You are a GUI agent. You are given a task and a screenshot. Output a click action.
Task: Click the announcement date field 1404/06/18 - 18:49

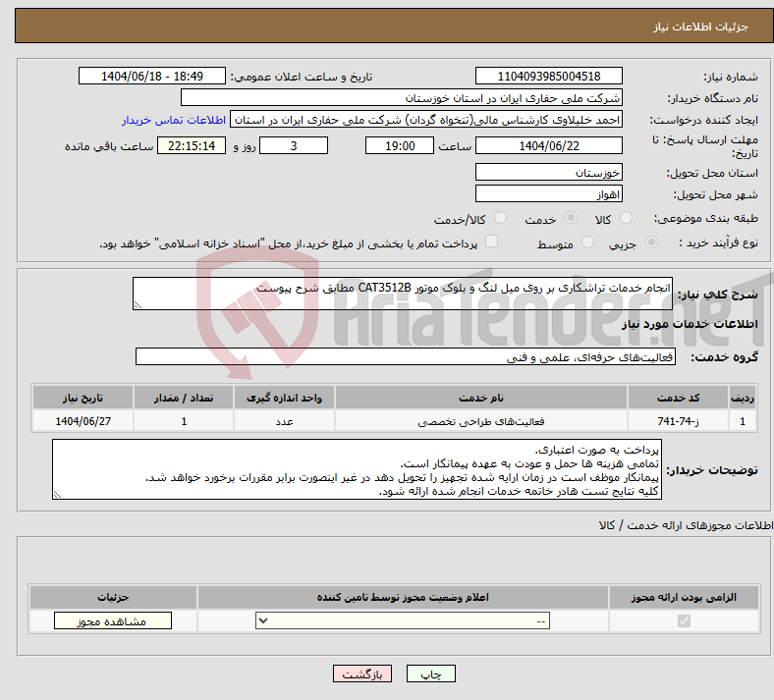(x=152, y=76)
